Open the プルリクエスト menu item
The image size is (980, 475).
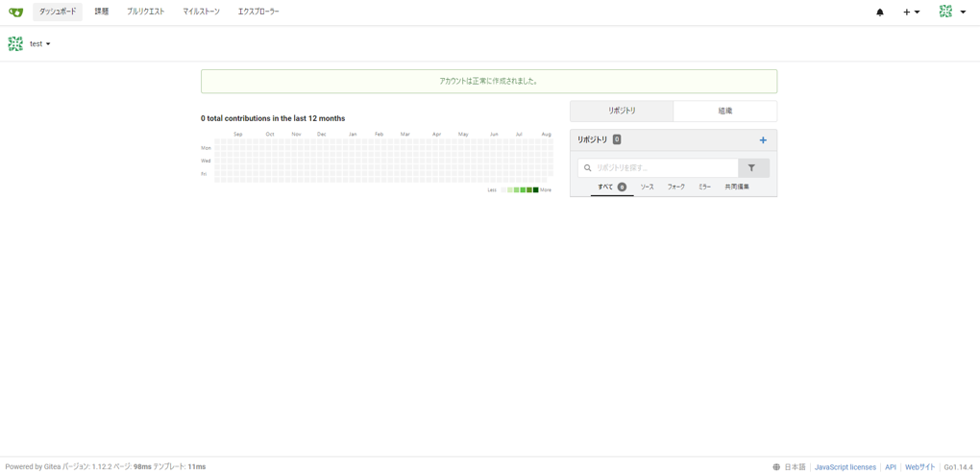click(146, 12)
